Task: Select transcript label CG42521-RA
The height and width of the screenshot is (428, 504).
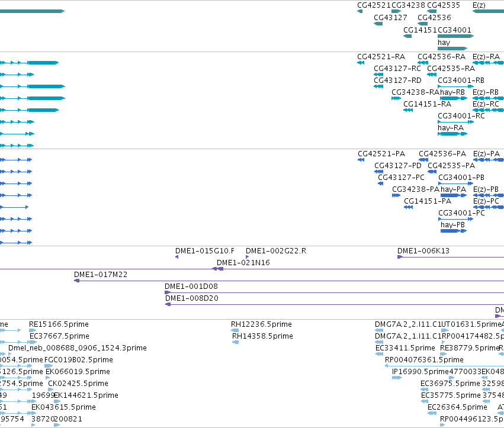Action: tap(381, 57)
